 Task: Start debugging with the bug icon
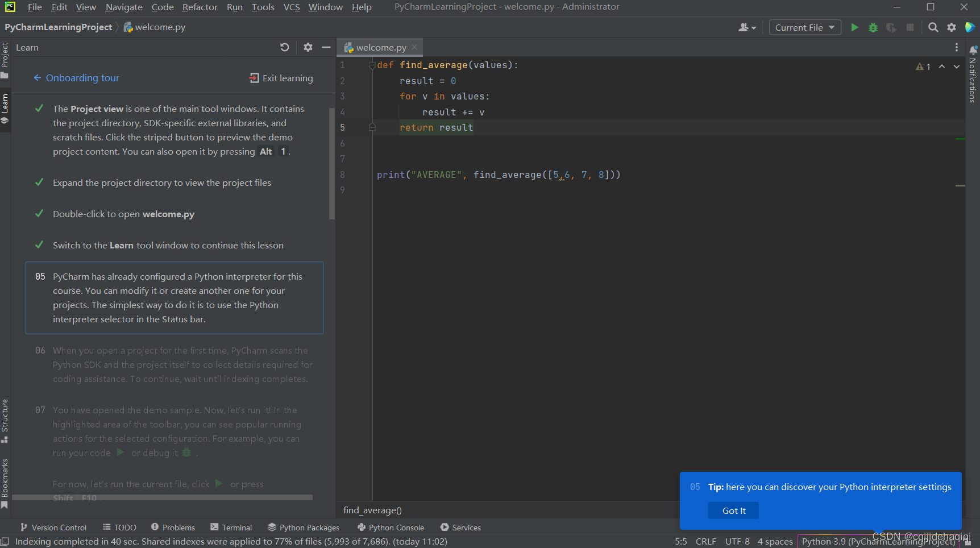[x=873, y=27]
